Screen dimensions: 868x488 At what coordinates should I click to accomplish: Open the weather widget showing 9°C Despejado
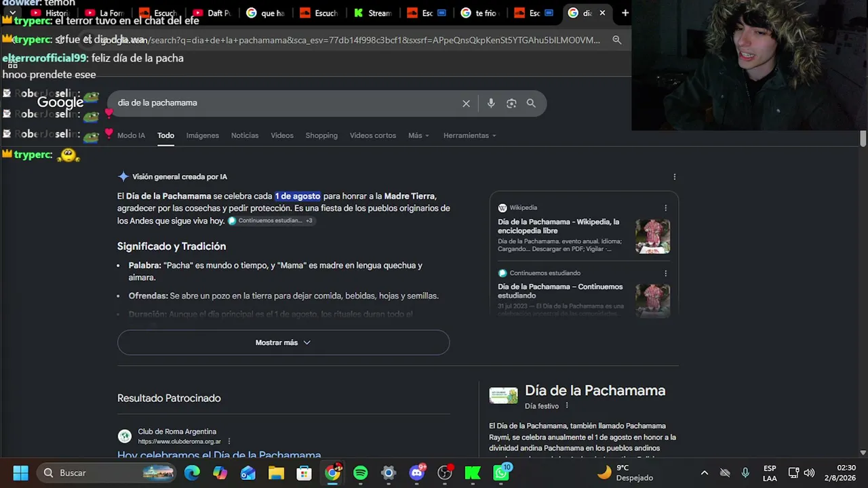(x=625, y=472)
